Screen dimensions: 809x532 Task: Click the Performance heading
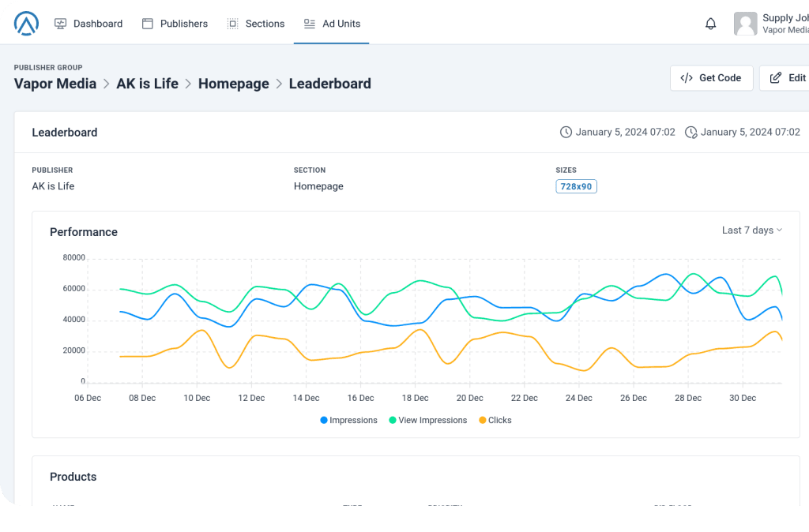click(x=84, y=232)
